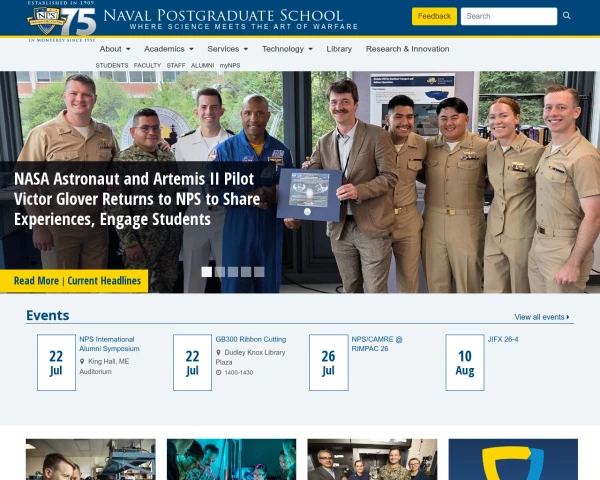The image size is (600, 480).
Task: Select the second carousel slide indicator
Action: 220,272
